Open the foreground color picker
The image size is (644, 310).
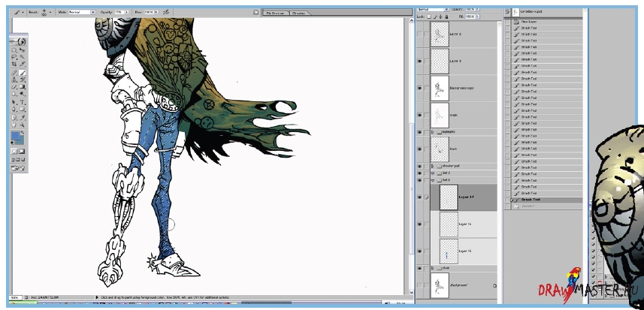click(16, 136)
